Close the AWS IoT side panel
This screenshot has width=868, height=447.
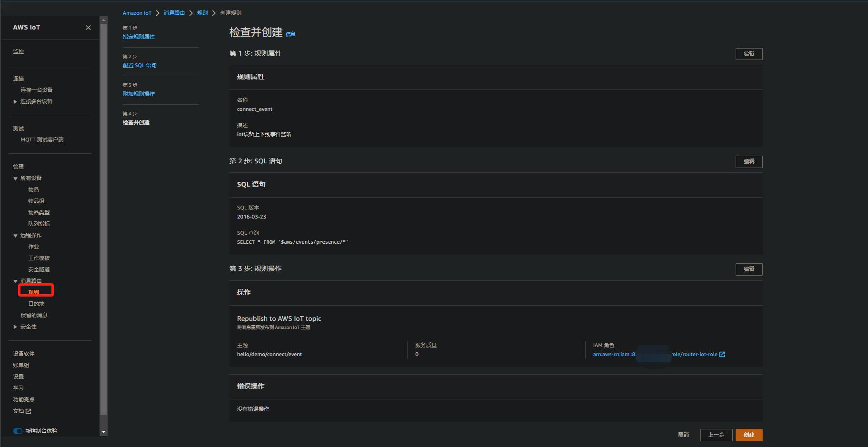(88, 27)
